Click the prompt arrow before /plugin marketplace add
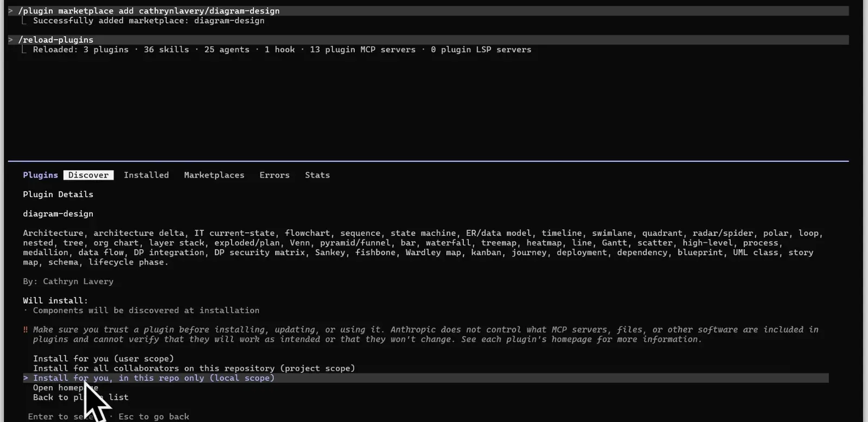The width and height of the screenshot is (868, 422). pos(10,11)
